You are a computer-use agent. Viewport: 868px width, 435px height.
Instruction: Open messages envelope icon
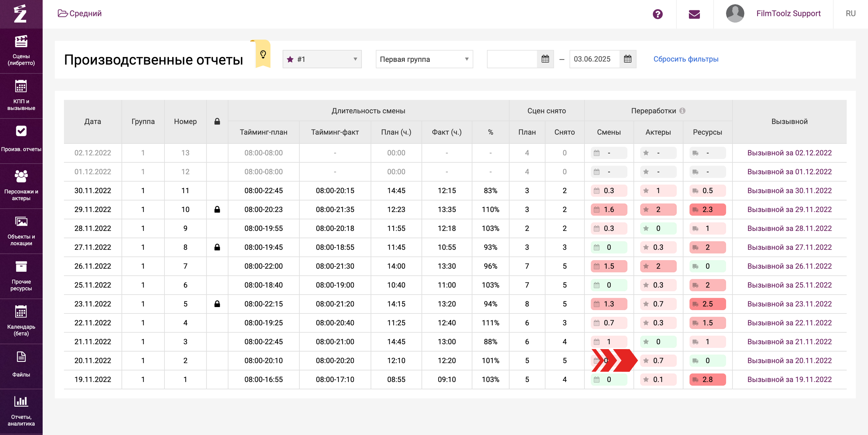click(x=694, y=14)
